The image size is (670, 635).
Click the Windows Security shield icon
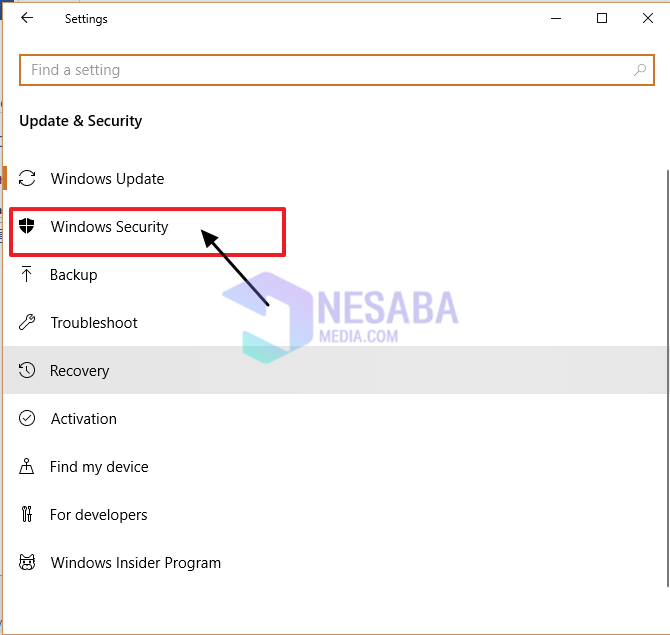pyautogui.click(x=28, y=227)
